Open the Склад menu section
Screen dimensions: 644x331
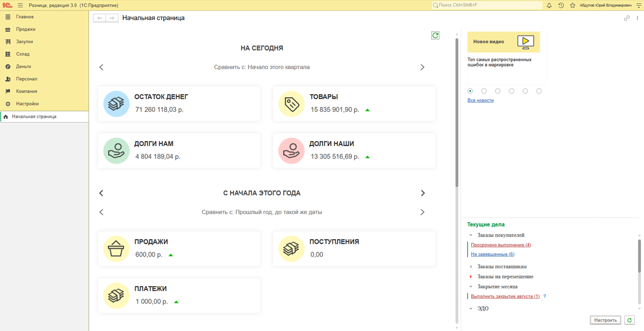click(x=23, y=54)
